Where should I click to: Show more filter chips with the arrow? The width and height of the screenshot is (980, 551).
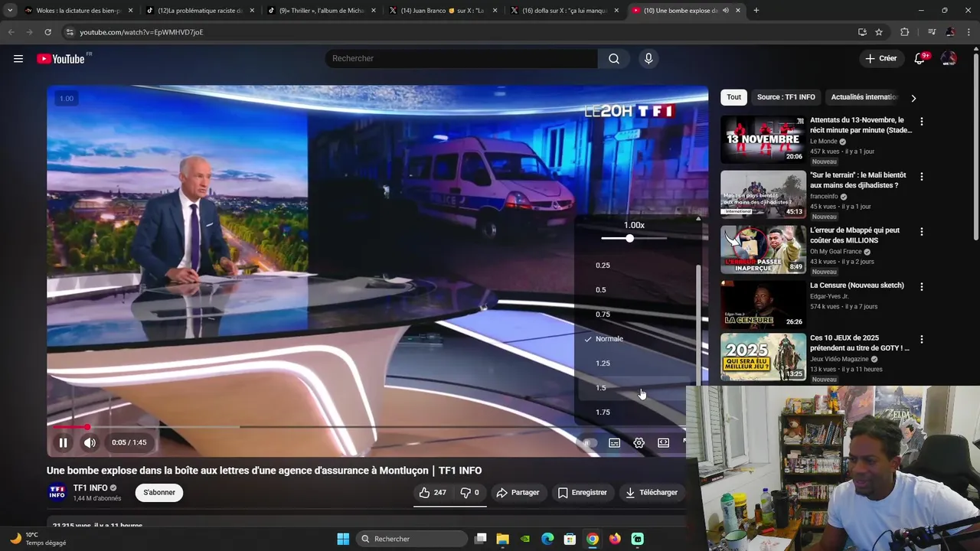click(913, 98)
